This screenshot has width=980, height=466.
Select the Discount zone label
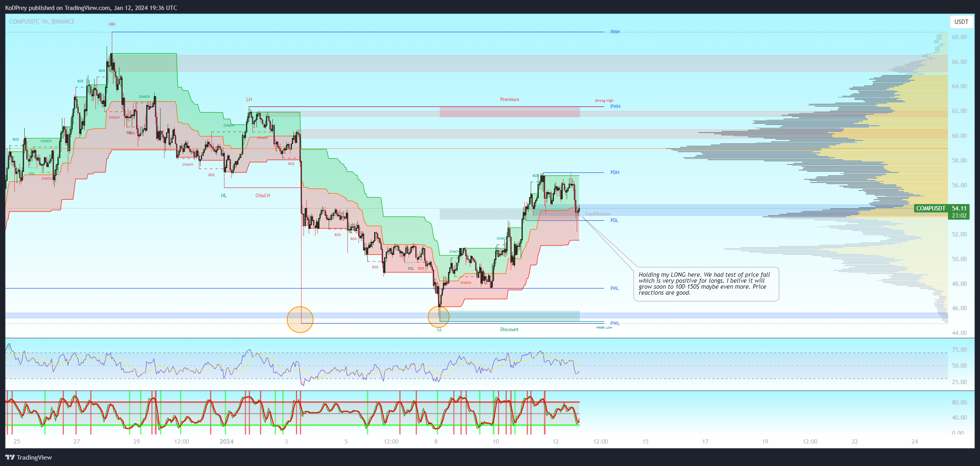[x=509, y=329]
